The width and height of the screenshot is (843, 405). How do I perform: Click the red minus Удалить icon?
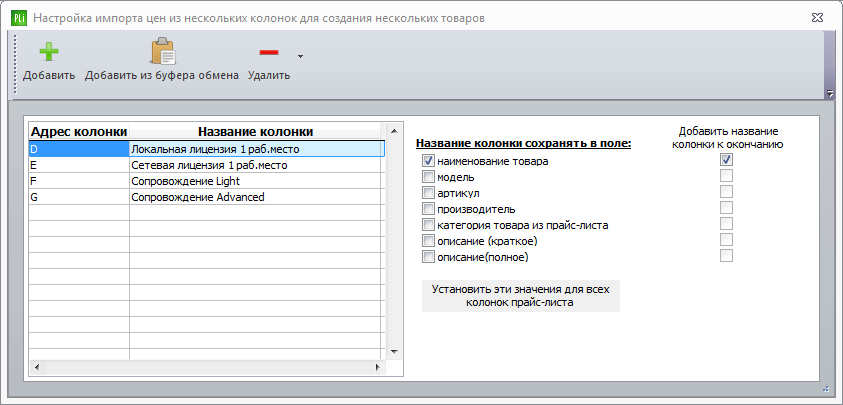[269, 52]
